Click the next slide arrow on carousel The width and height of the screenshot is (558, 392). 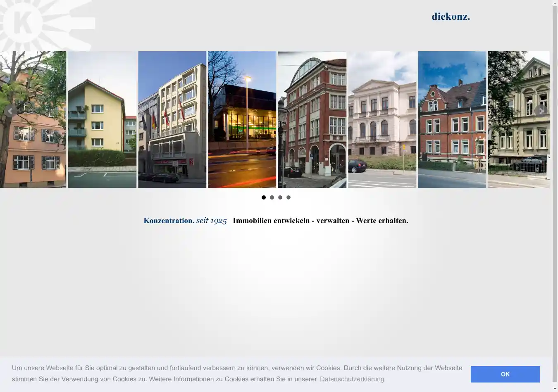(540, 111)
